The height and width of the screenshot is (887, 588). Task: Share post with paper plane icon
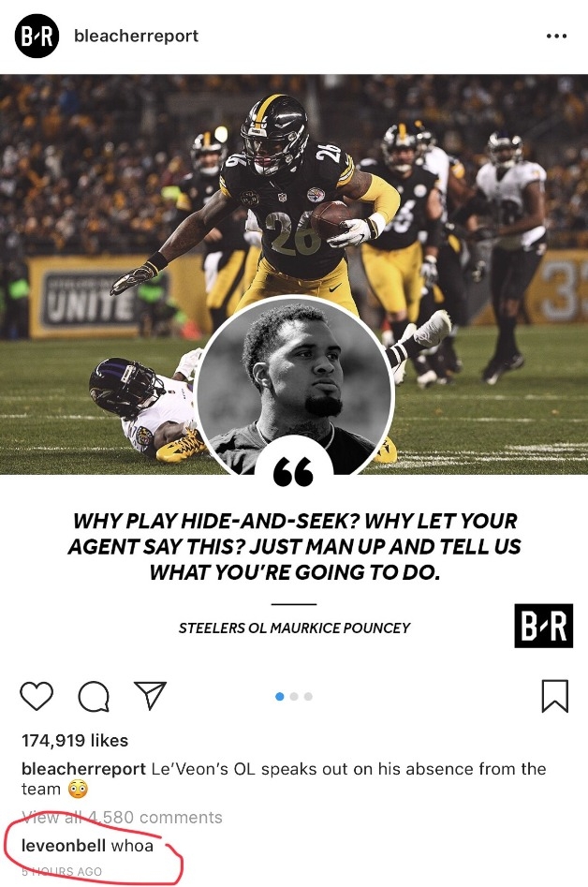(x=150, y=695)
